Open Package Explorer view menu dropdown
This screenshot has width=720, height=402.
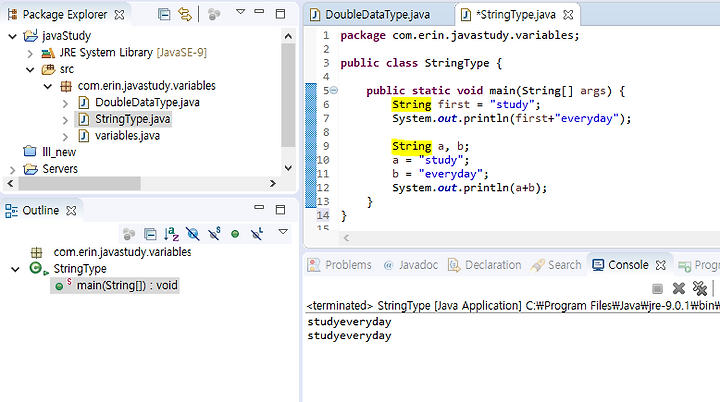pos(240,11)
